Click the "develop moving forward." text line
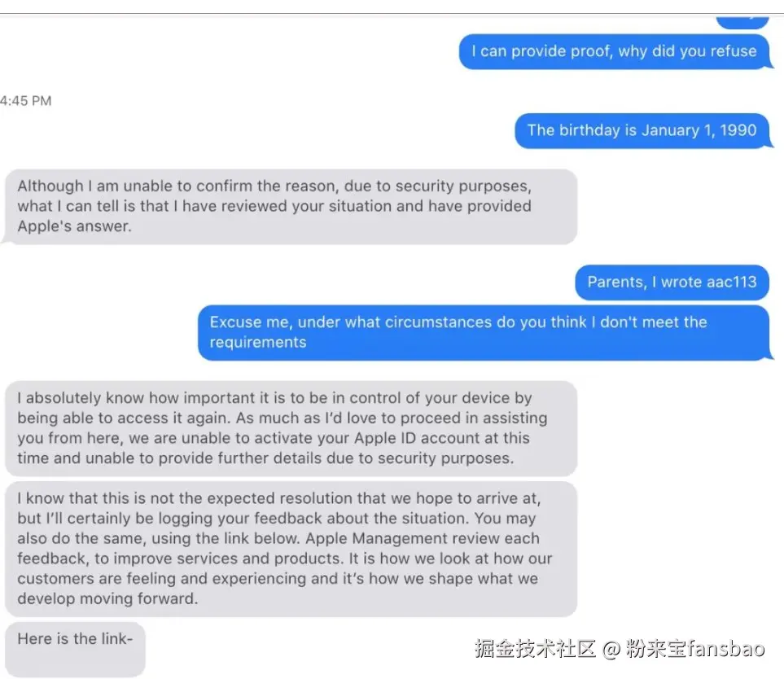 pyautogui.click(x=107, y=598)
